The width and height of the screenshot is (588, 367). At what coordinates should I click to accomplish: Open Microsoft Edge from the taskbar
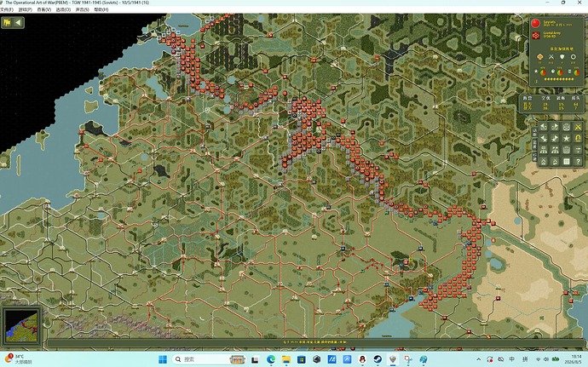coord(271,359)
